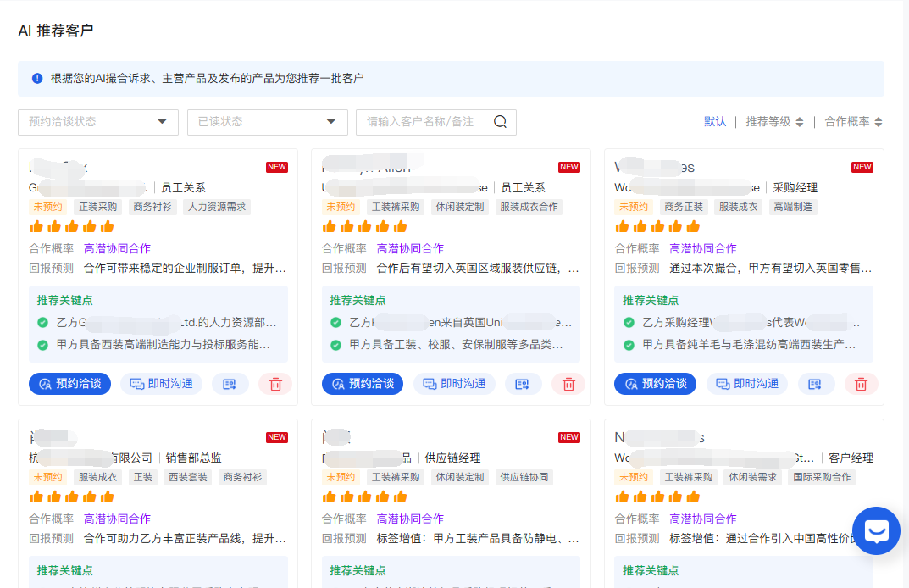909x588 pixels.
Task: Expand the 预约洽谈状态 dropdown filter
Action: [x=98, y=122]
